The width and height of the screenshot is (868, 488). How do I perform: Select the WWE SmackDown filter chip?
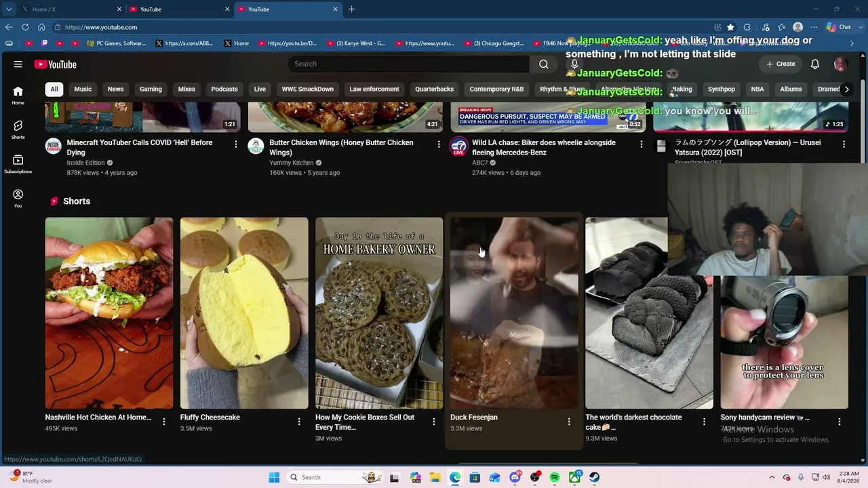point(308,89)
